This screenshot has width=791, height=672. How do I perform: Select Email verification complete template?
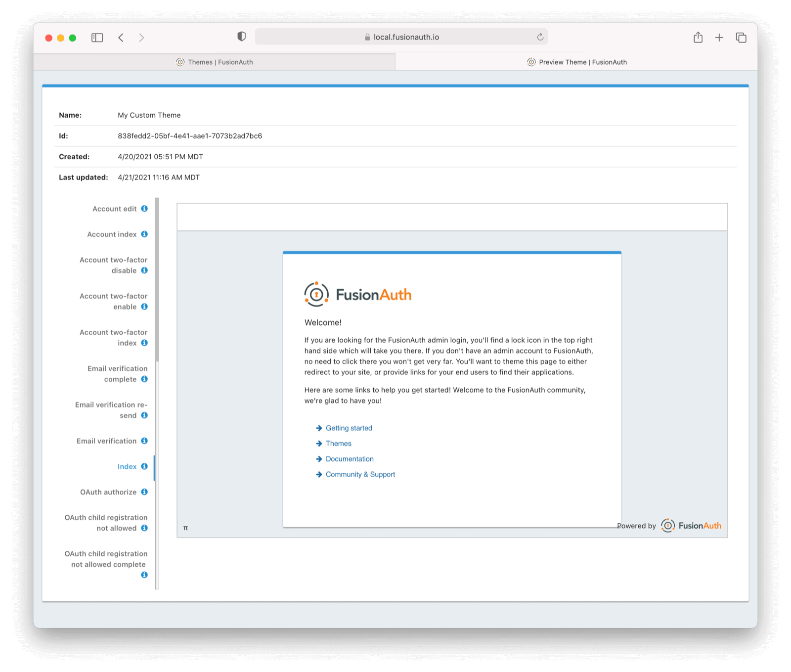(x=118, y=374)
